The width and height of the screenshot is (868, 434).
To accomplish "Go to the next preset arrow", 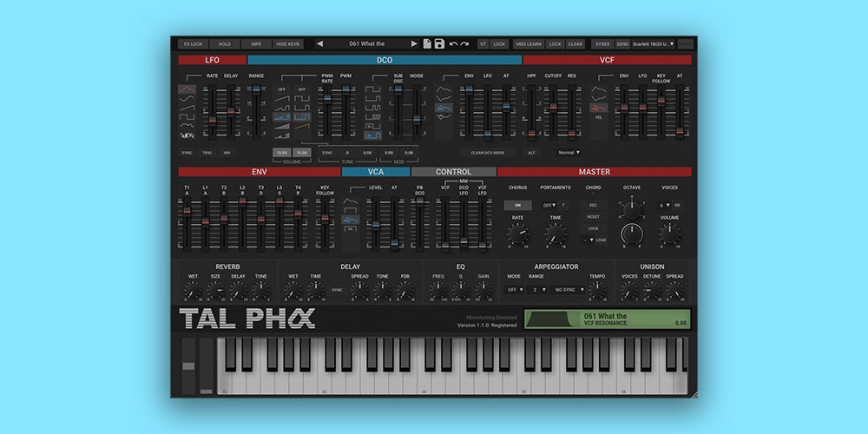I will click(x=414, y=43).
